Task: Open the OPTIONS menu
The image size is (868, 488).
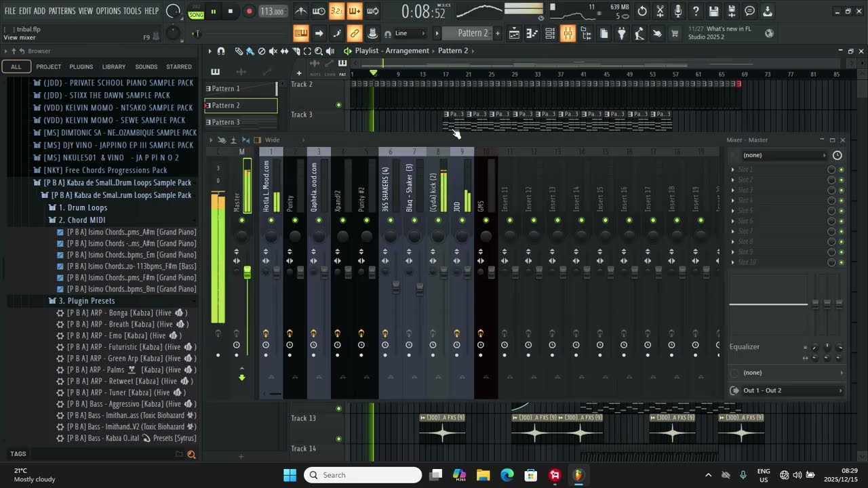Action: coord(108,11)
